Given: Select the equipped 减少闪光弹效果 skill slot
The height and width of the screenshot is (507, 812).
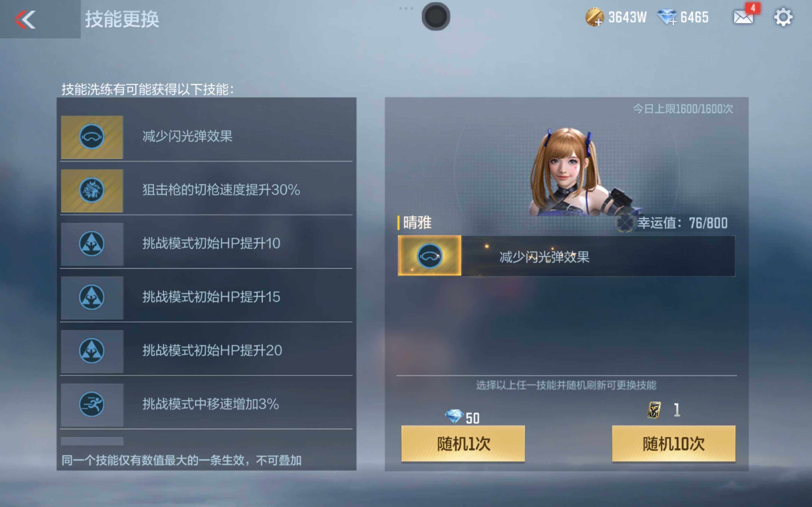Looking at the screenshot, I should coord(566,256).
